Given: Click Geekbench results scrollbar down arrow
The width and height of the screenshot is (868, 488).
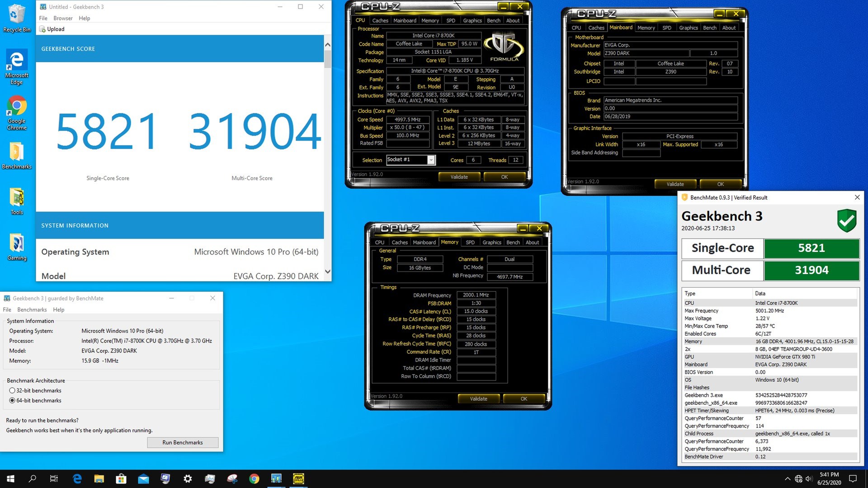Looking at the screenshot, I should [328, 272].
